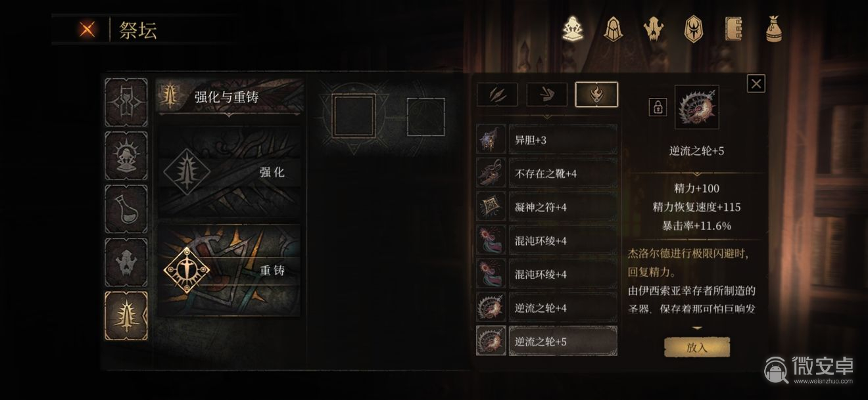
Task: Click the shield crest icon in top bar
Action: 693,29
